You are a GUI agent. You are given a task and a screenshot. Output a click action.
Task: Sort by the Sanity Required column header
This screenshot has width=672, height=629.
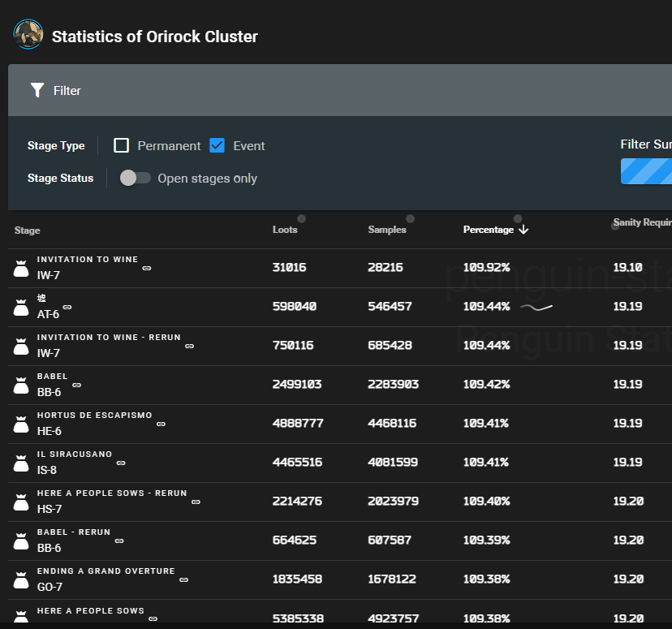tap(642, 222)
